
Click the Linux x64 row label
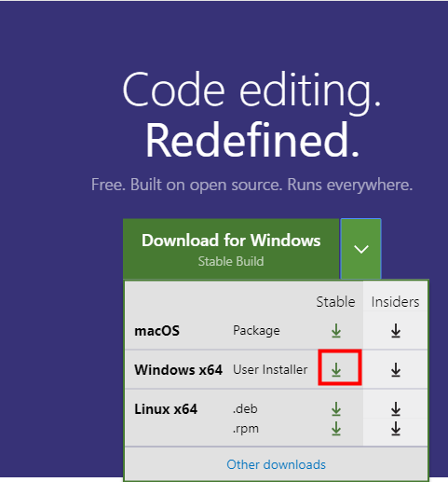pos(166,409)
